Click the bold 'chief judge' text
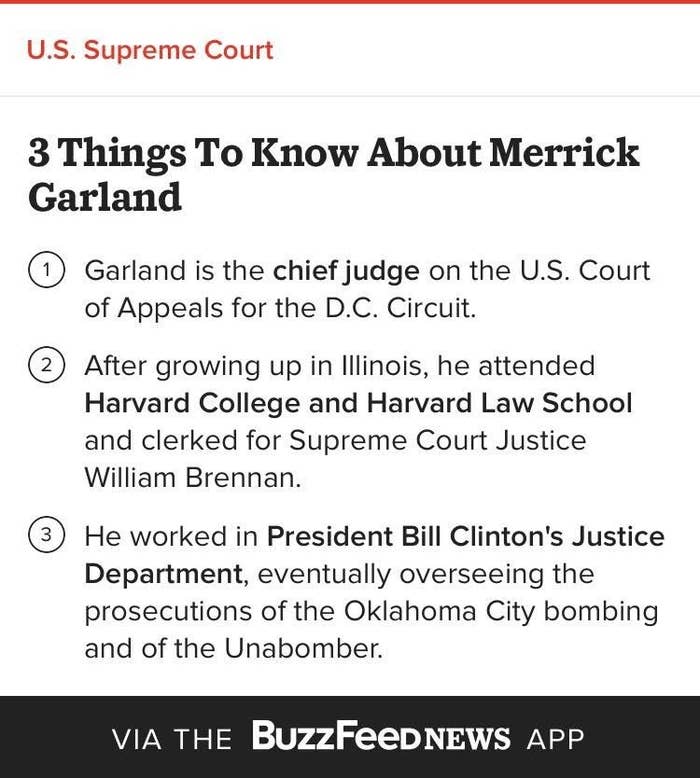Viewport: 700px width, 778px height. [x=346, y=271]
